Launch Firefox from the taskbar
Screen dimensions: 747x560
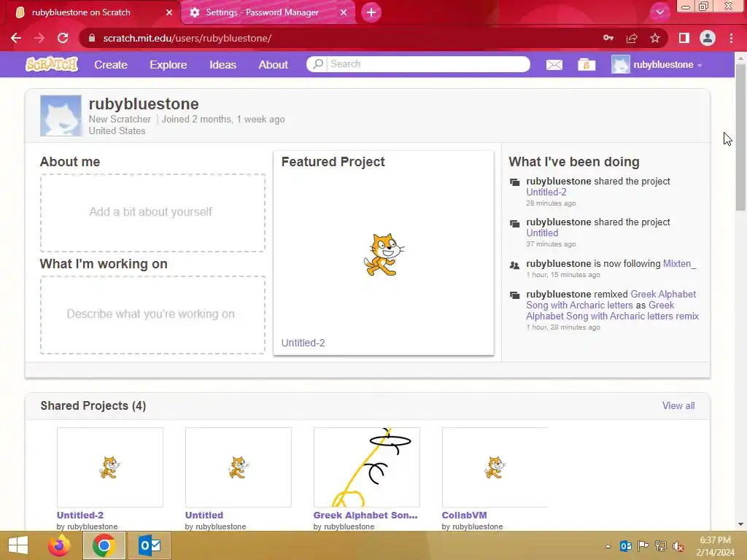tap(59, 545)
